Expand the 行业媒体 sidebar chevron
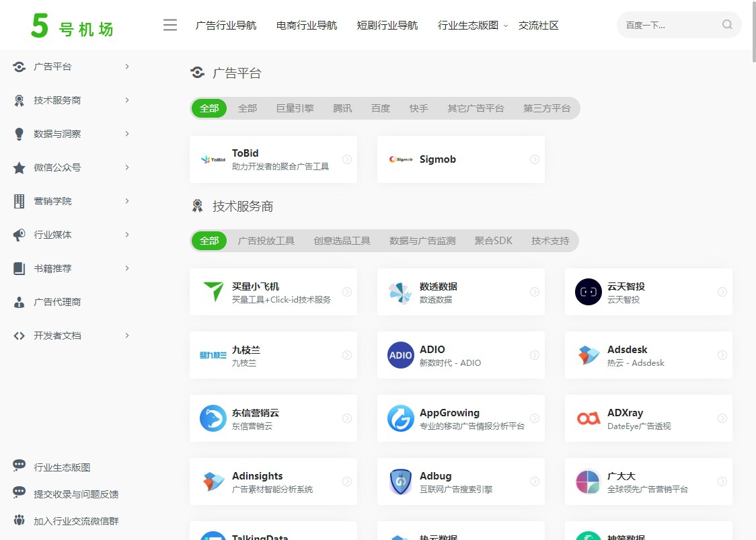The image size is (756, 540). 127,235
